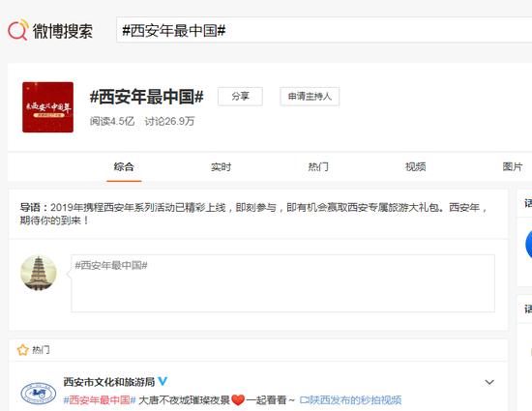Switch to the 实时 tab

coord(221,167)
